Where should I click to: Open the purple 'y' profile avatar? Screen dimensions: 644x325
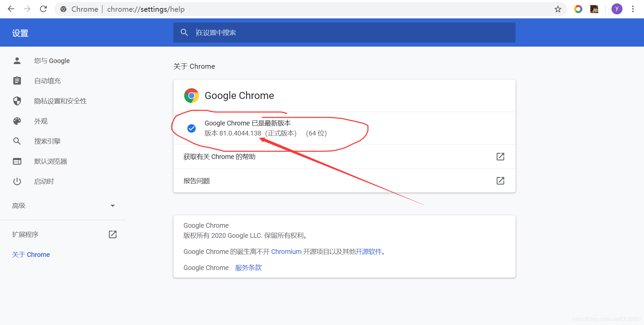(x=617, y=9)
